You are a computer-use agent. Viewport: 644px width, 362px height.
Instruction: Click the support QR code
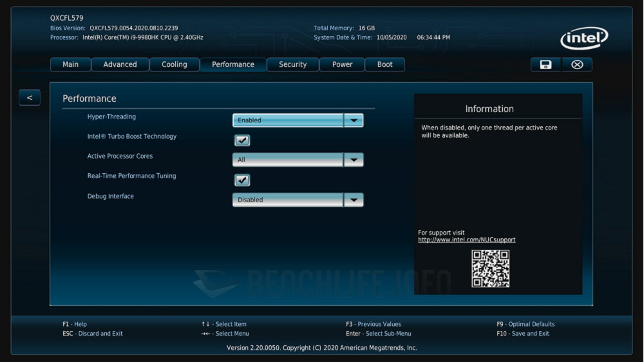coord(490,269)
